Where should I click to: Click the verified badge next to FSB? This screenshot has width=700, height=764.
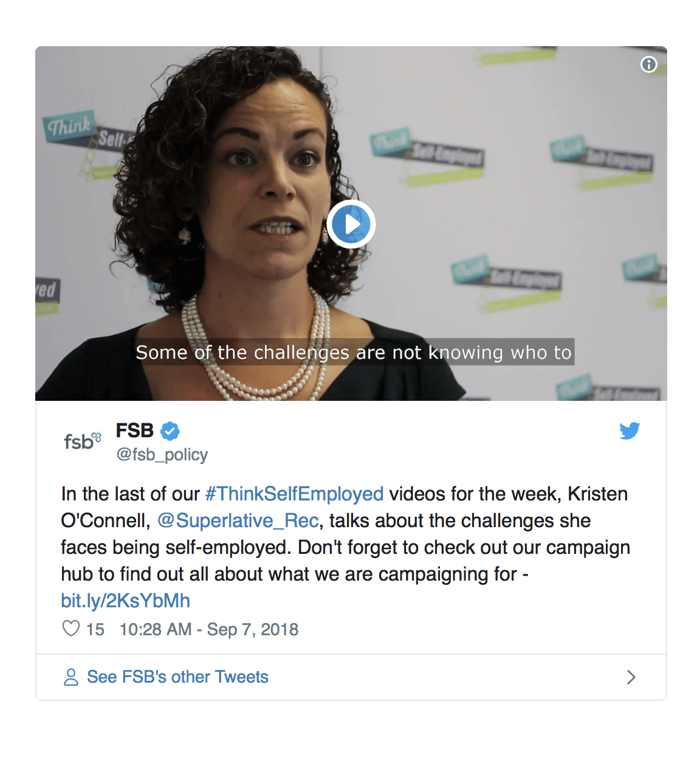coord(170,431)
